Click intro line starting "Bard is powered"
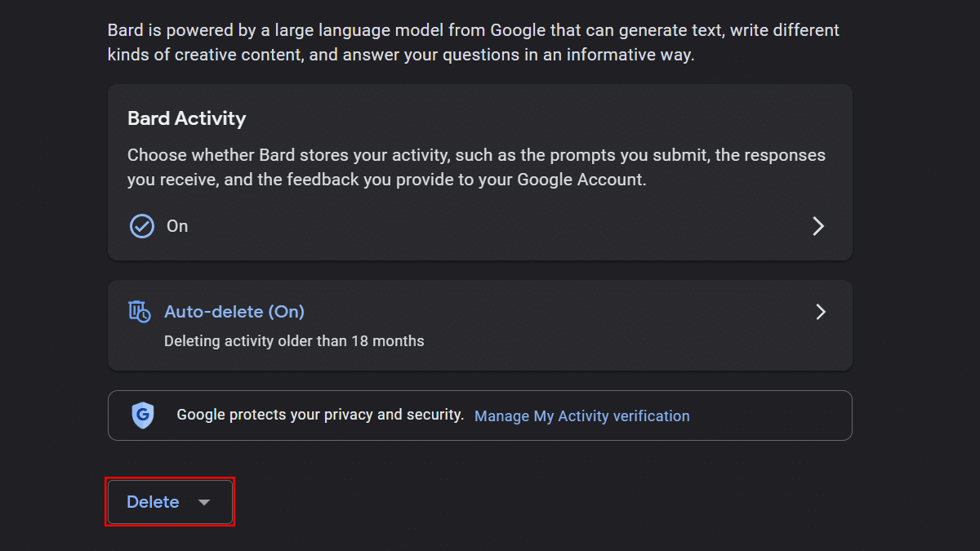Image resolution: width=980 pixels, height=551 pixels. point(473,31)
